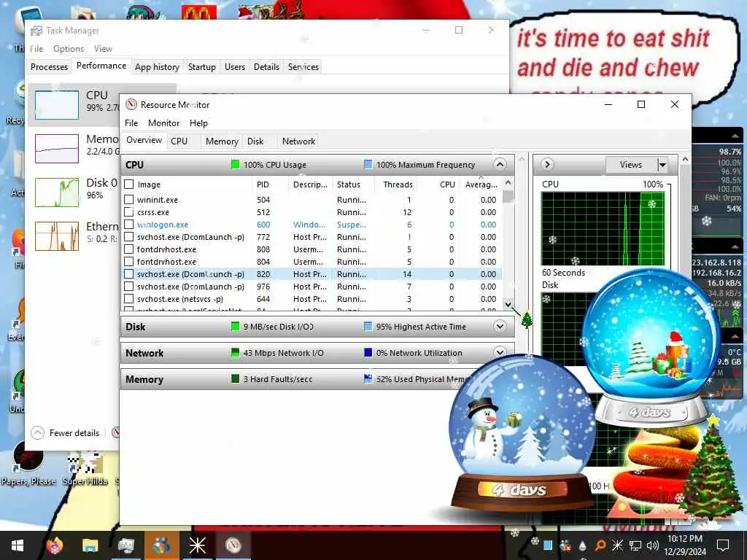Image resolution: width=747 pixels, height=560 pixels.
Task: Click the Task Manager title bar icon
Action: pos(36,31)
